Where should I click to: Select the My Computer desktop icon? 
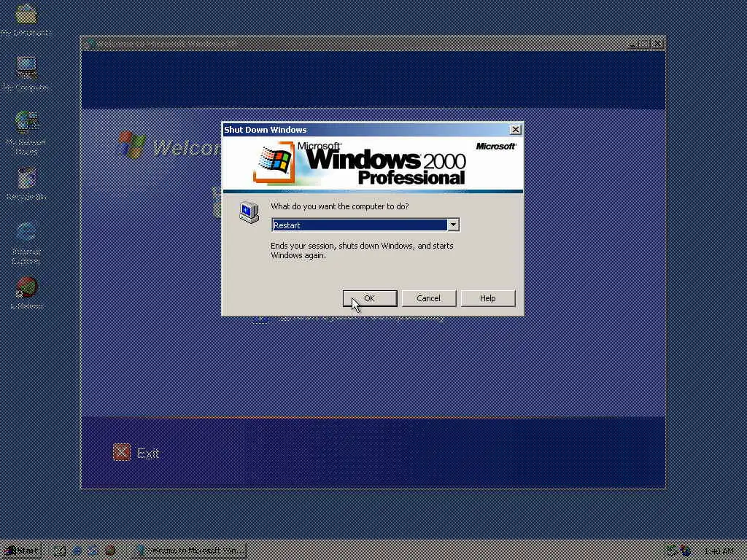(x=26, y=74)
